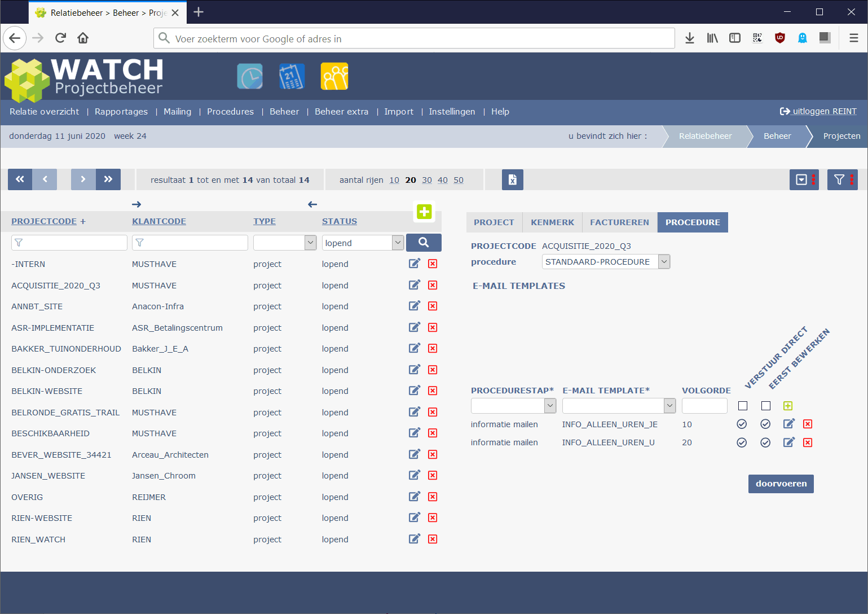This screenshot has height=614, width=868.
Task: Go to the last results page
Action: (108, 179)
